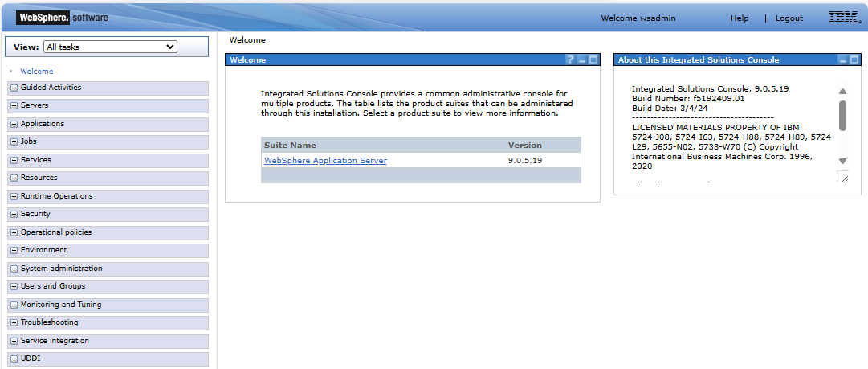Expand the Services plus icon
The image size is (868, 369).
pos(14,160)
